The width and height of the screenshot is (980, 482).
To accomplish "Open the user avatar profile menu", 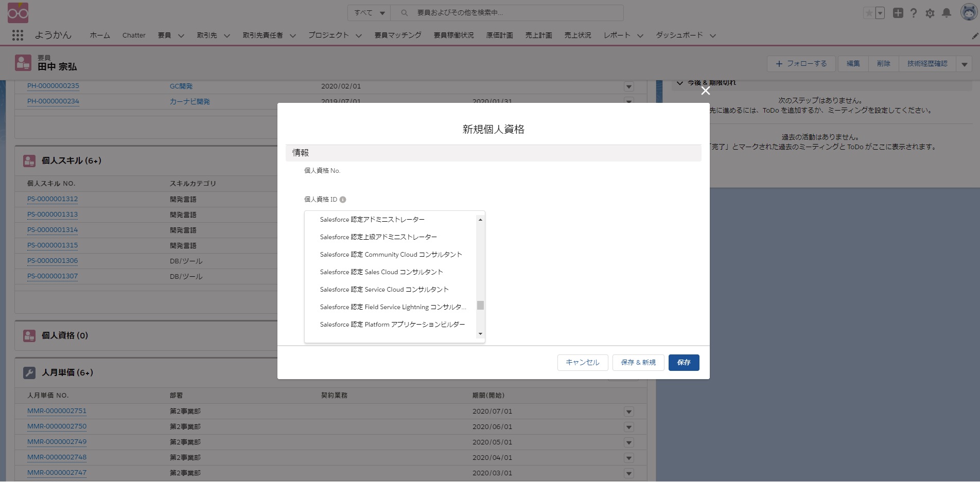I will pos(969,12).
